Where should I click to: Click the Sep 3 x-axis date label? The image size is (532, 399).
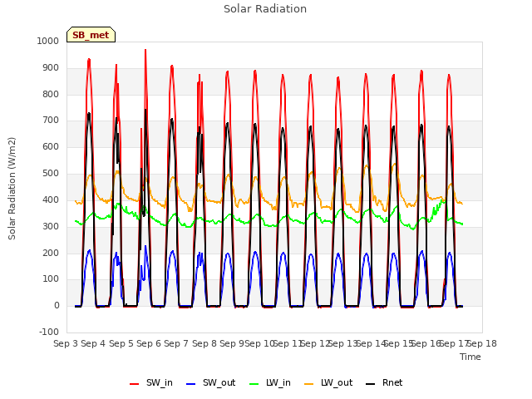(66, 343)
